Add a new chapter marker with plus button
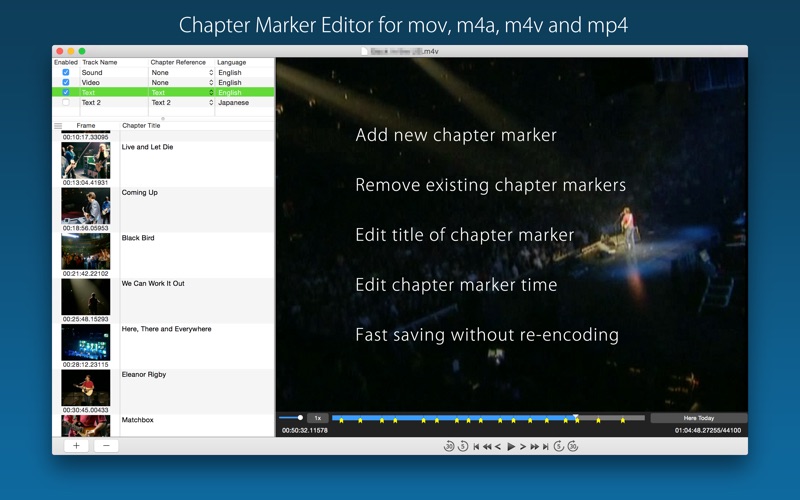This screenshot has height=500, width=800. pos(76,446)
